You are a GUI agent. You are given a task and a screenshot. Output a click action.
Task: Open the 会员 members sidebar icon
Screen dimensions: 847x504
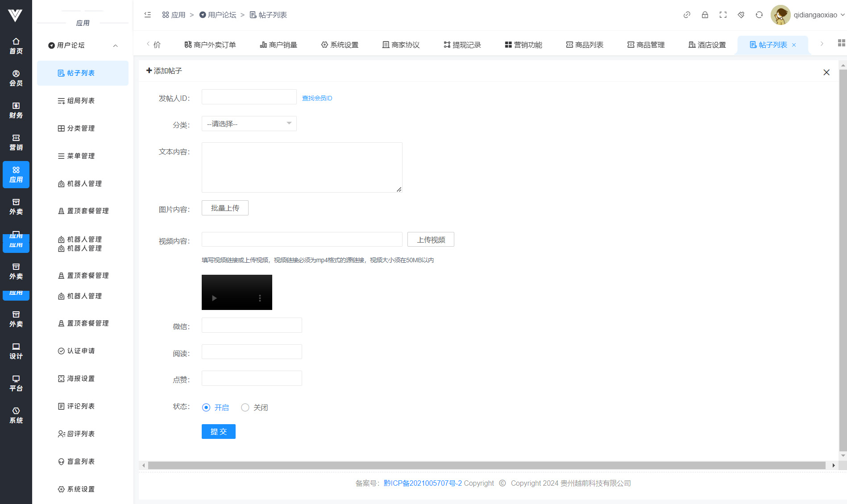pos(16,78)
